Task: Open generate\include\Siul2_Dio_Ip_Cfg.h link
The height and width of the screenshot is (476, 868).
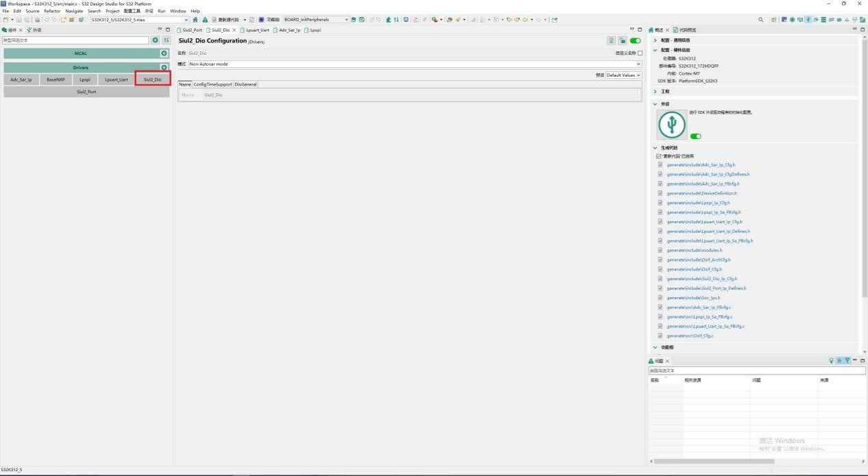Action: (702, 279)
